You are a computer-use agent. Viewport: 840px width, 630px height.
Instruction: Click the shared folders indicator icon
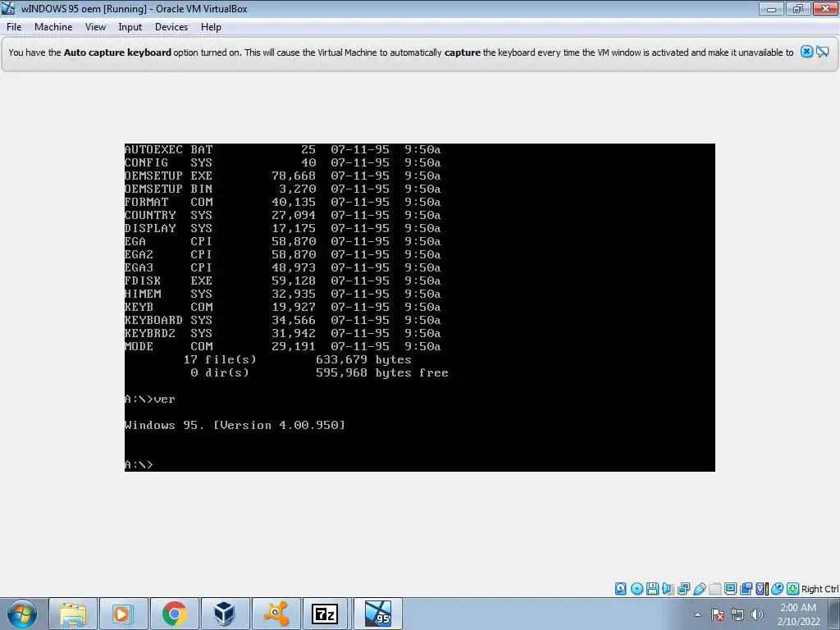click(x=714, y=589)
